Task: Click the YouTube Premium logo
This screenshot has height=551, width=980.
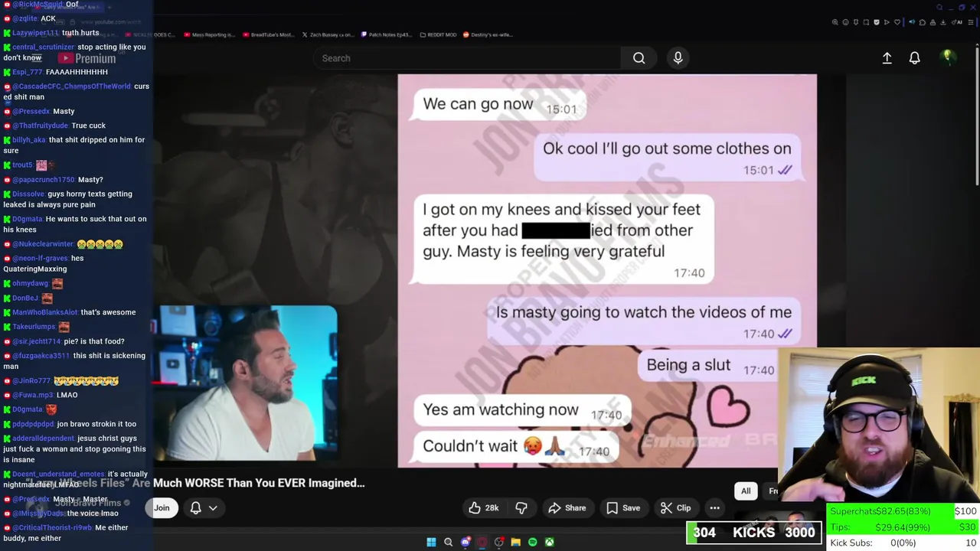Action: click(87, 58)
